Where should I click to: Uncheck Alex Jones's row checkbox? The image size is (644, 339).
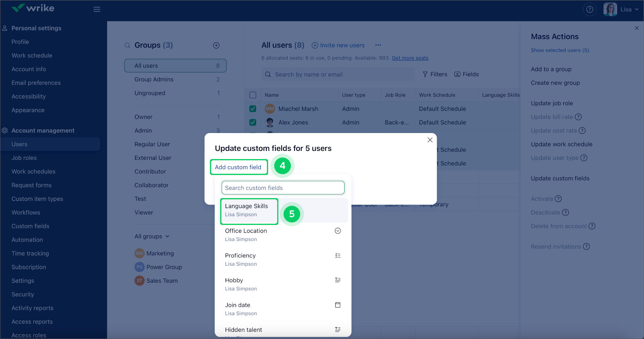pos(253,122)
